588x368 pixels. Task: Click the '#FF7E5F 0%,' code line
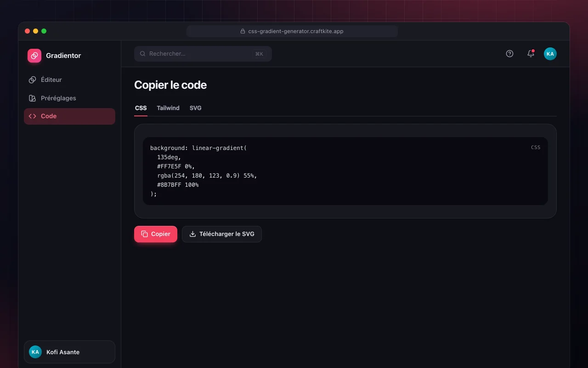(x=176, y=167)
